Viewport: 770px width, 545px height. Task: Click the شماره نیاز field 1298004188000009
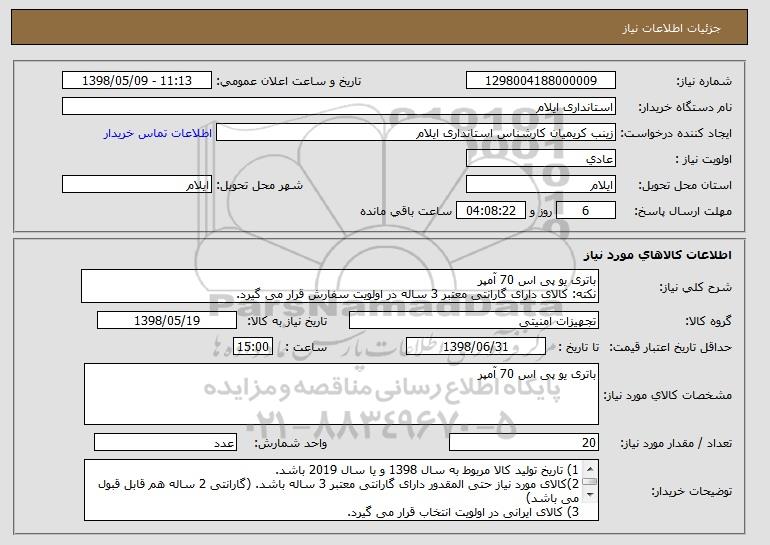point(541,81)
